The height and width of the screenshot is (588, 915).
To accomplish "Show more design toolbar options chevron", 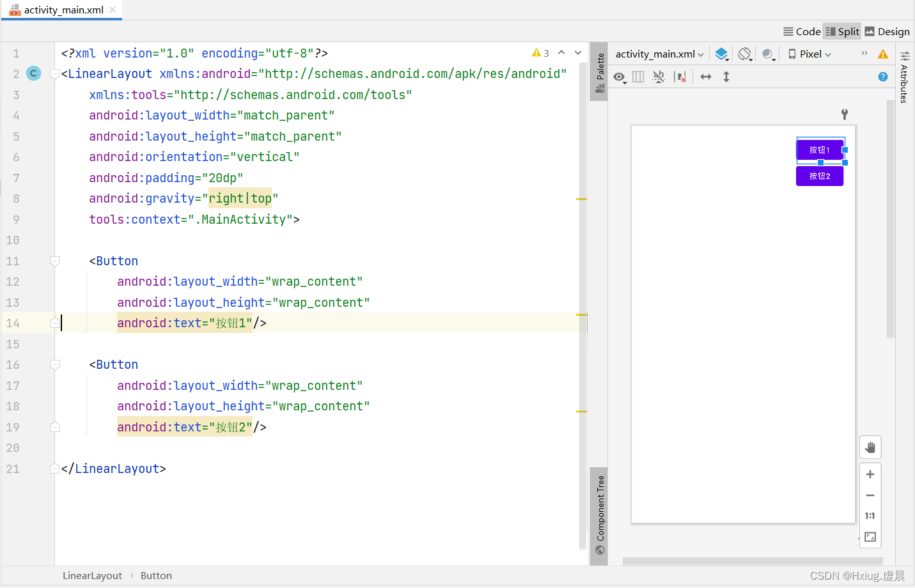I will click(x=864, y=53).
